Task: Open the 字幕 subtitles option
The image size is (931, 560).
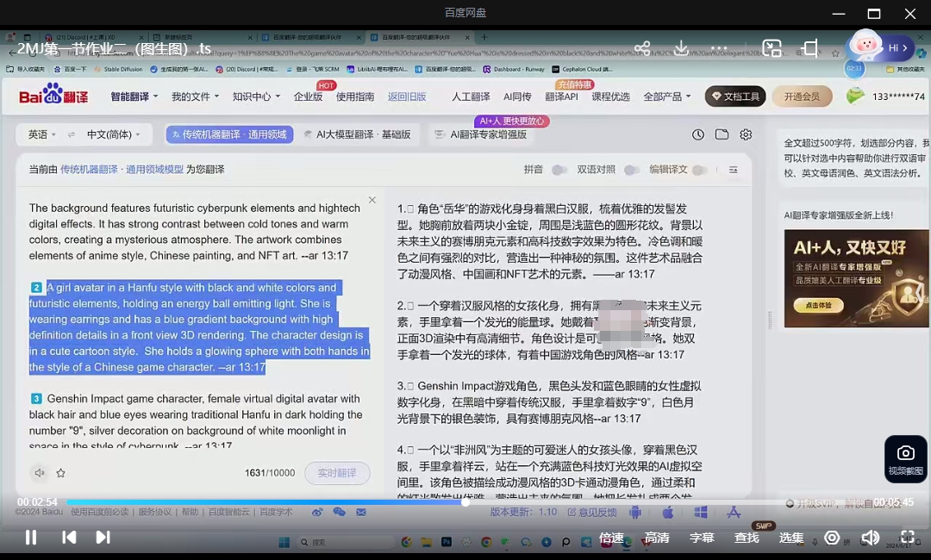Action: point(701,538)
